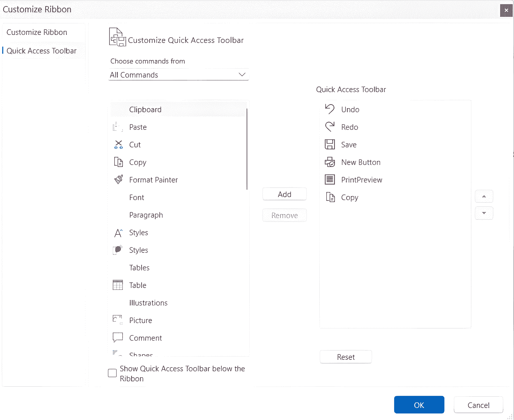
Task: Select the Format Painter command
Action: (x=153, y=180)
